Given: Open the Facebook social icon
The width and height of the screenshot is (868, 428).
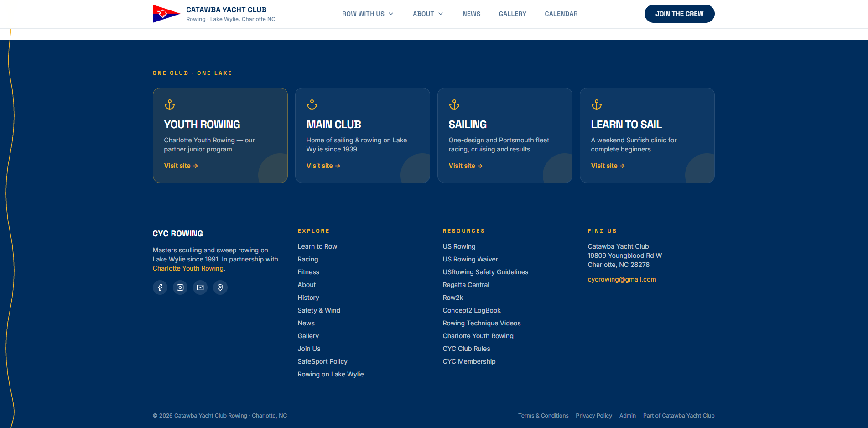Looking at the screenshot, I should pyautogui.click(x=160, y=287).
